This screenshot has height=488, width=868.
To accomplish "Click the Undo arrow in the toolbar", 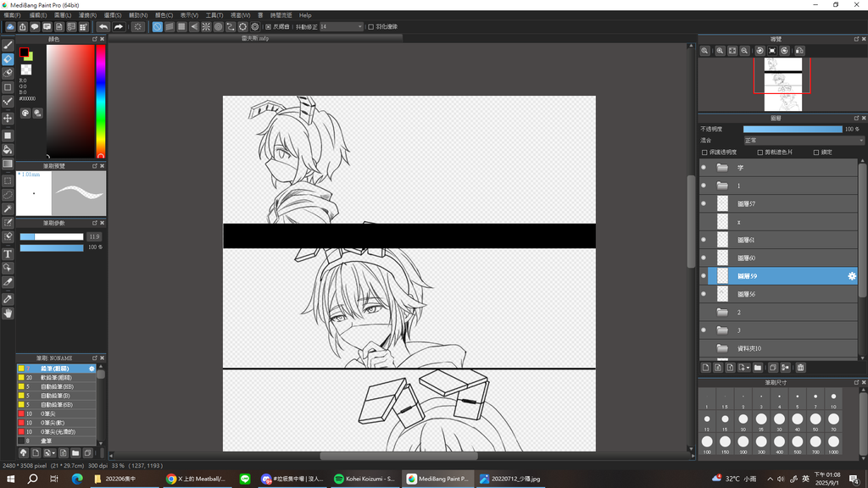I will click(103, 27).
